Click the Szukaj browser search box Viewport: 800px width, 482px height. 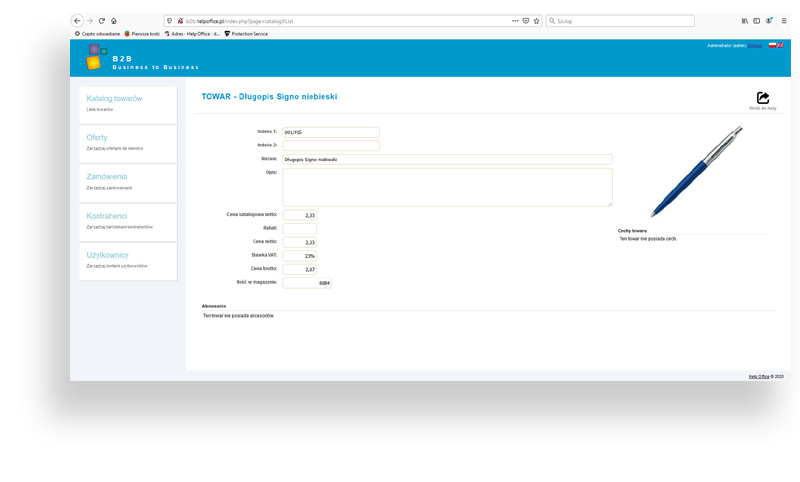click(x=620, y=21)
